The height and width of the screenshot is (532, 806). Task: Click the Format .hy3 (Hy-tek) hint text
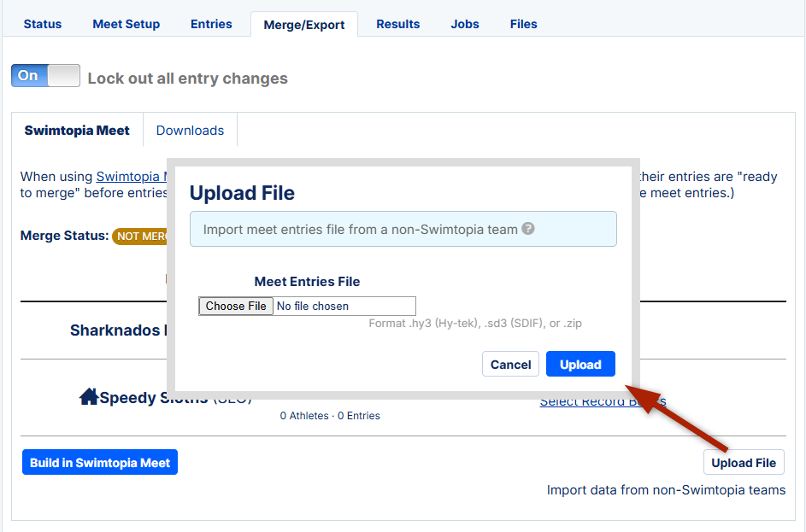pos(475,324)
